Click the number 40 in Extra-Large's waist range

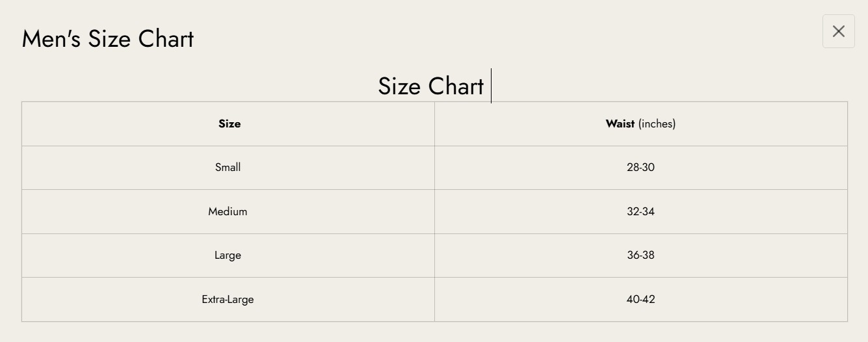tap(633, 299)
